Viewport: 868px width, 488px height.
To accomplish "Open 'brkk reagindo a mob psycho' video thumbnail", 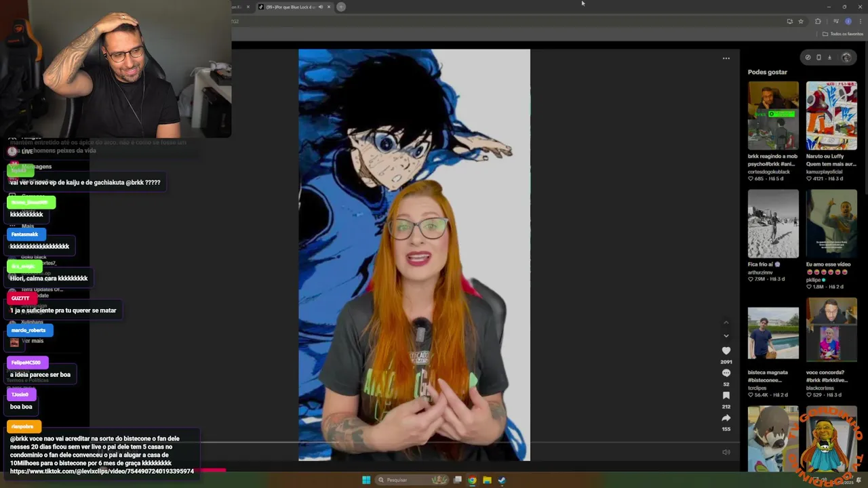I will point(773,115).
